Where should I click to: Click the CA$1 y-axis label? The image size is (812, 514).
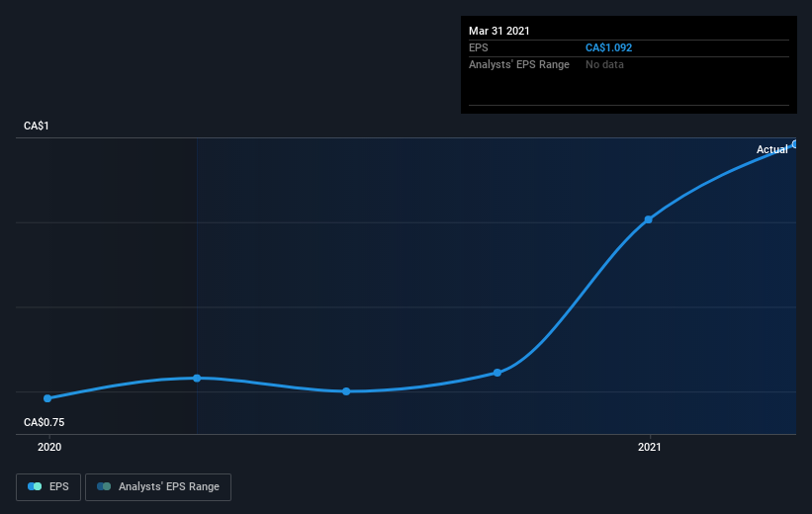click(37, 126)
